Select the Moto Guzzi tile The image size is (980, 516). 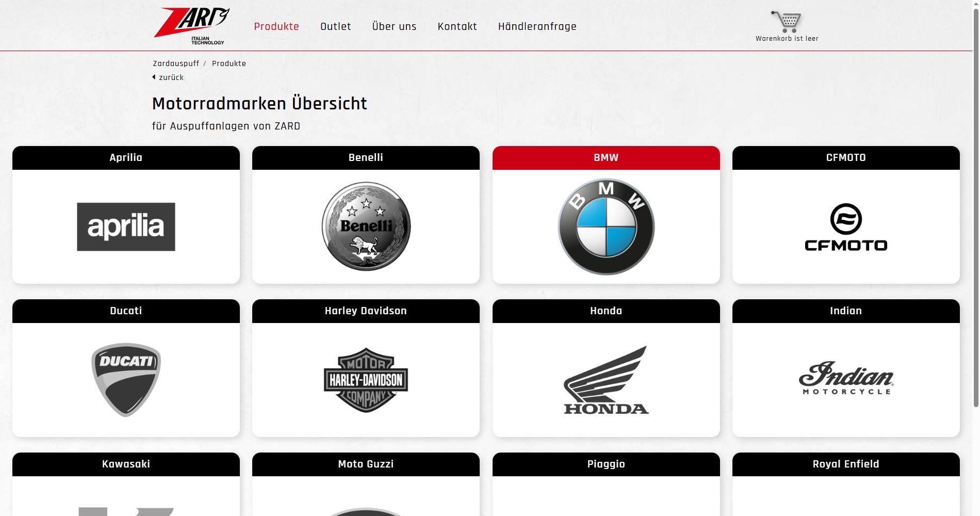pyautogui.click(x=365, y=464)
